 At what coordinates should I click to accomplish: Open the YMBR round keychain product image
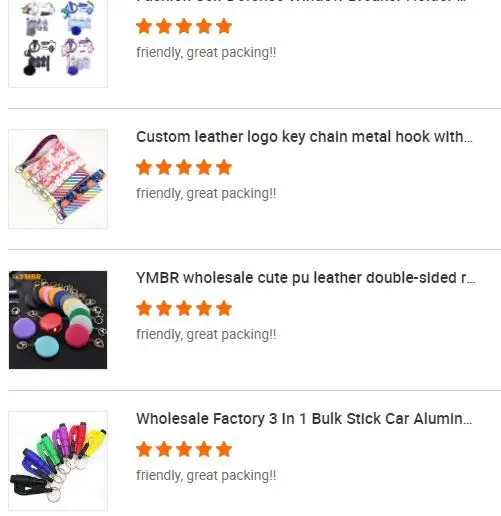(x=58, y=320)
